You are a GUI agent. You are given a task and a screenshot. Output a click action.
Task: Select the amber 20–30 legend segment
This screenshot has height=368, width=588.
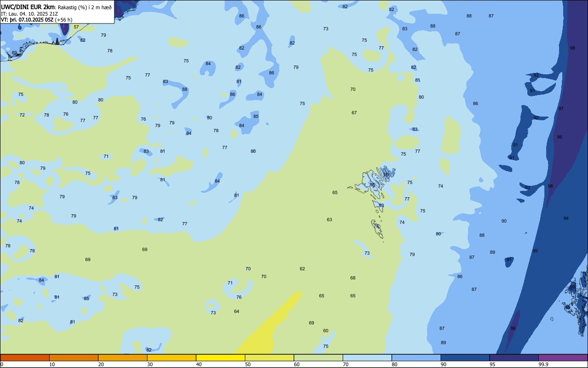(x=123, y=357)
